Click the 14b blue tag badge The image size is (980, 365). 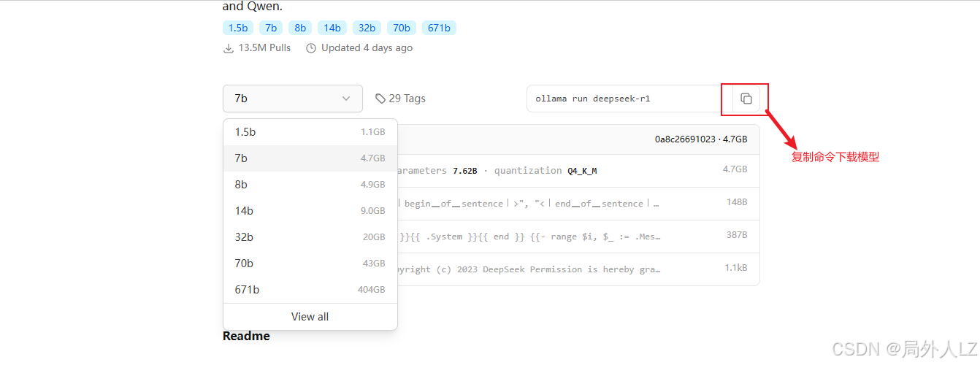332,28
